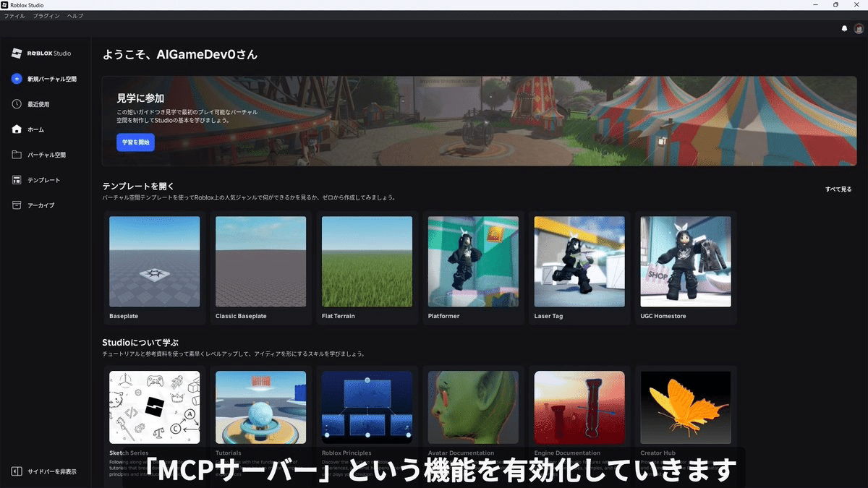Image resolution: width=868 pixels, height=488 pixels.
Task: Open the Platformer template thumbnail
Action: click(x=474, y=262)
